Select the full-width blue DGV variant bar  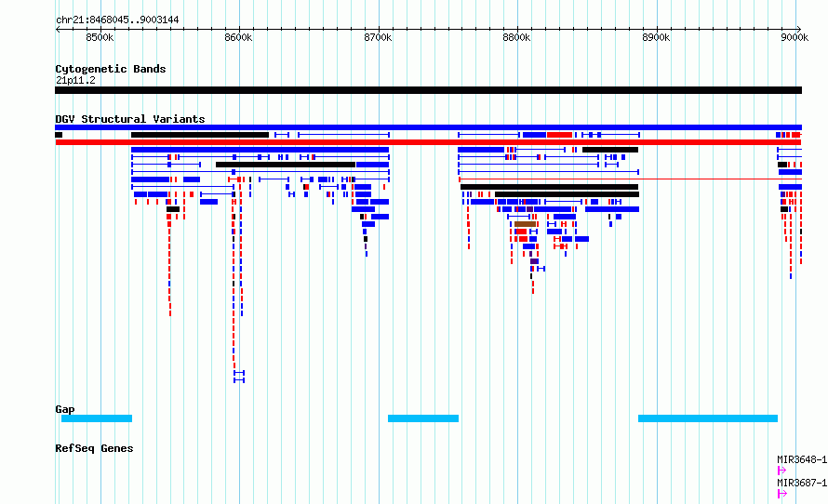tap(428, 127)
